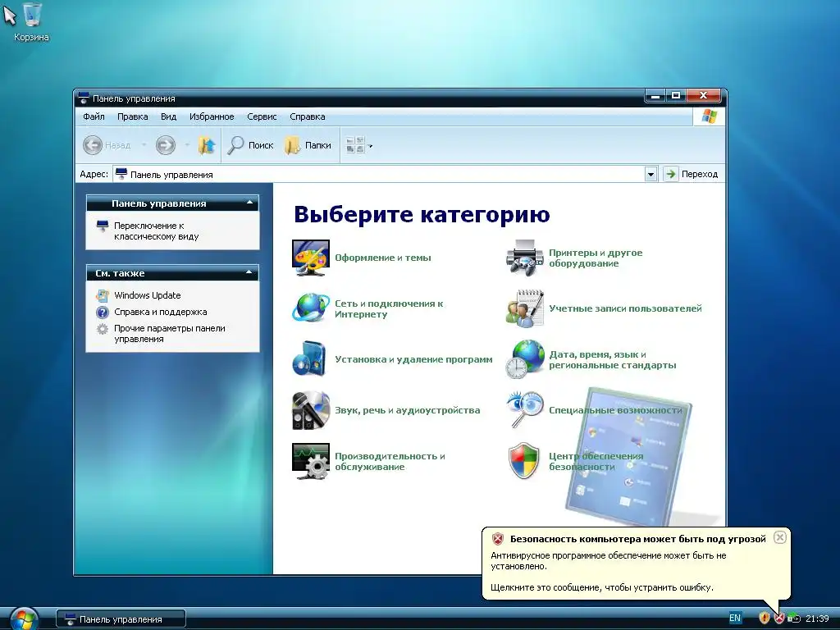The width and height of the screenshot is (840, 630).
Task: Open the Учетные записи пользователей link
Action: [x=625, y=308]
